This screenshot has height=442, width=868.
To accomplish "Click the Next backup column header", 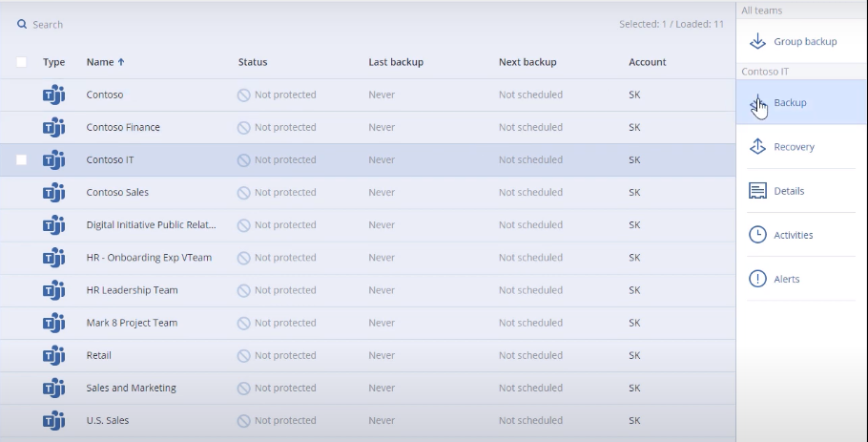I will [527, 62].
